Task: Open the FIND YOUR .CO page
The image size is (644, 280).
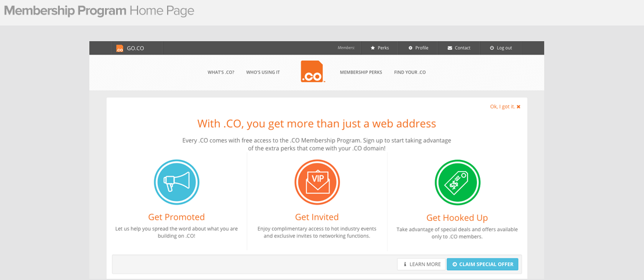Action: (x=410, y=72)
